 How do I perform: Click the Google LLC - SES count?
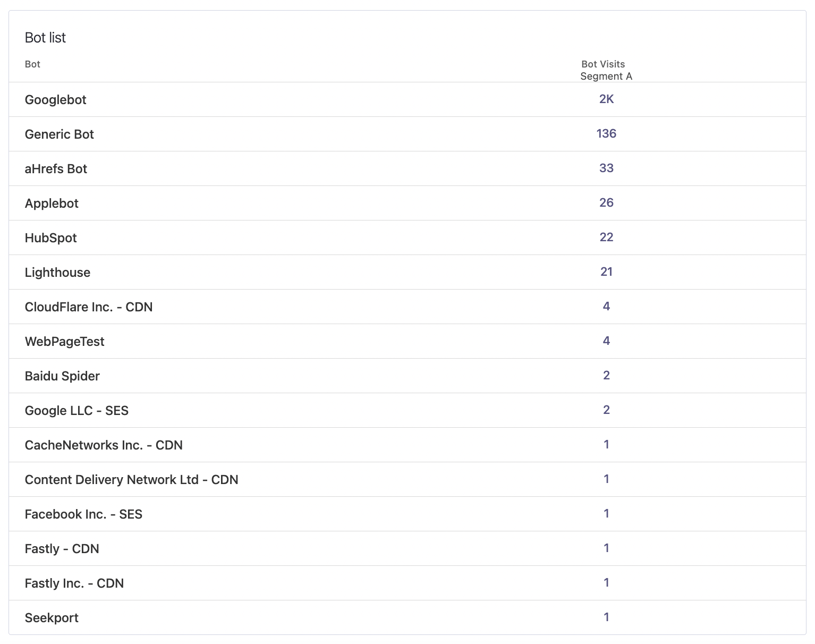tap(606, 410)
